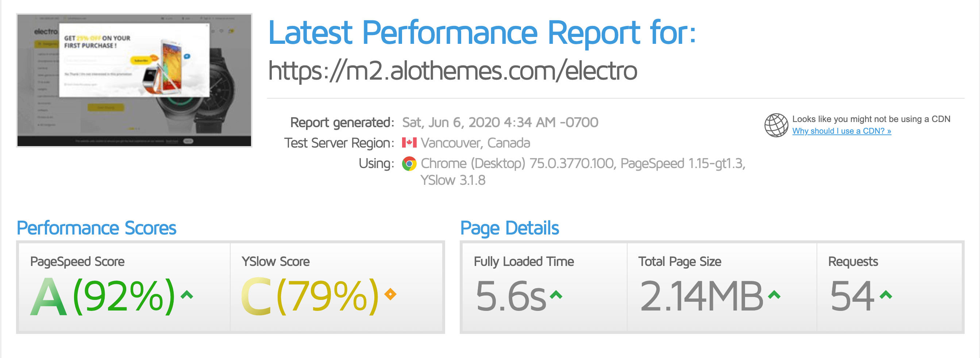
Task: Click the Page Details heading
Action: point(509,228)
